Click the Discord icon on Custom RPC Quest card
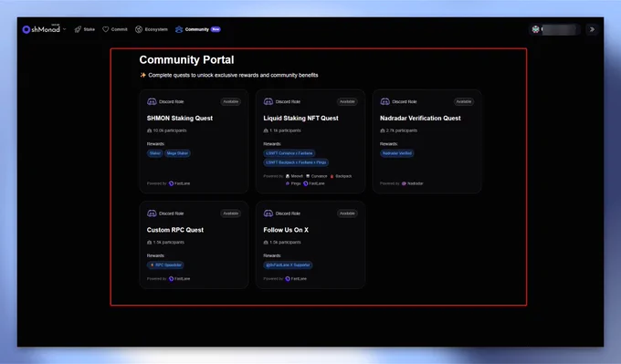Image resolution: width=621 pixels, height=364 pixels. pyautogui.click(x=152, y=213)
